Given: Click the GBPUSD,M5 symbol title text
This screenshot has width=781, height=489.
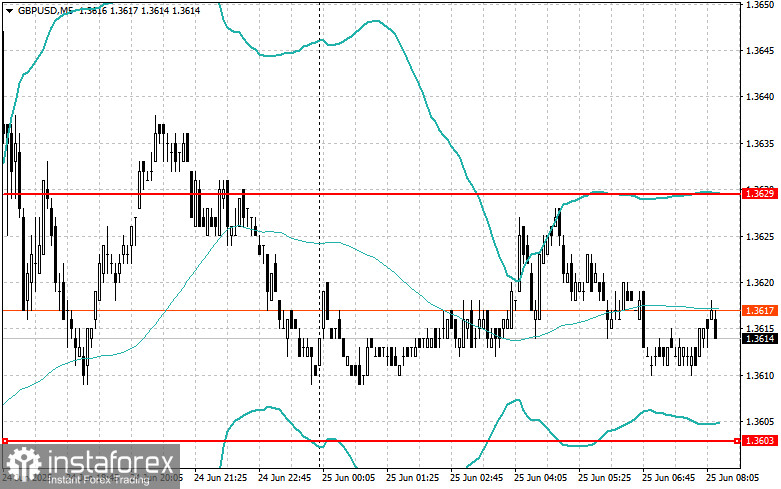Looking at the screenshot, I should 46,10.
